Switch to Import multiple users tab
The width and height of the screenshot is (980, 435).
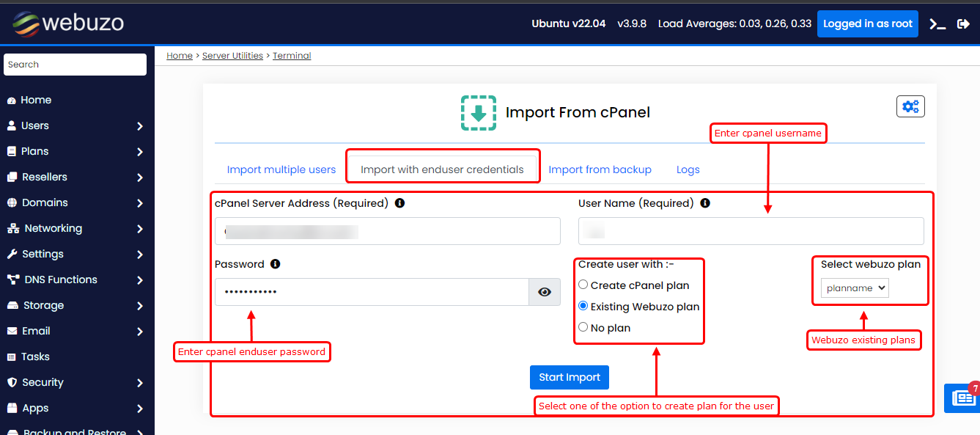(x=281, y=169)
